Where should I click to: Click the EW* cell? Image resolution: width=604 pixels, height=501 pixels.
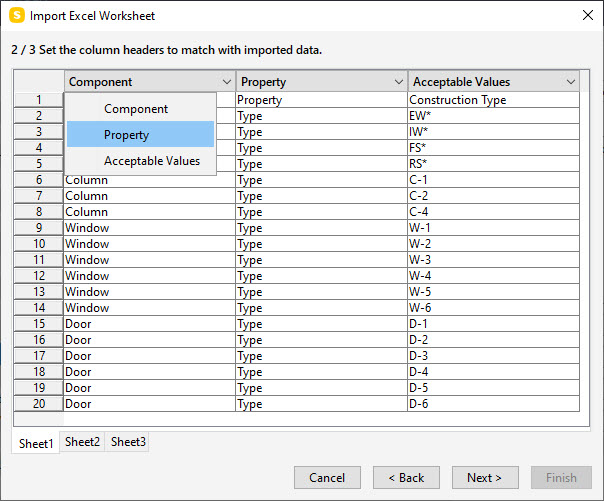click(493, 116)
